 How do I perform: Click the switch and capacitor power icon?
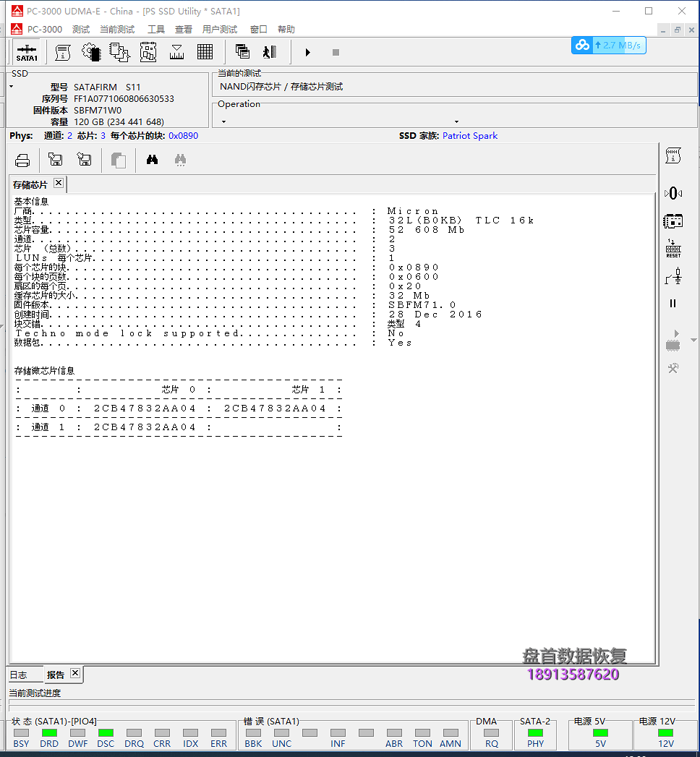(x=673, y=277)
